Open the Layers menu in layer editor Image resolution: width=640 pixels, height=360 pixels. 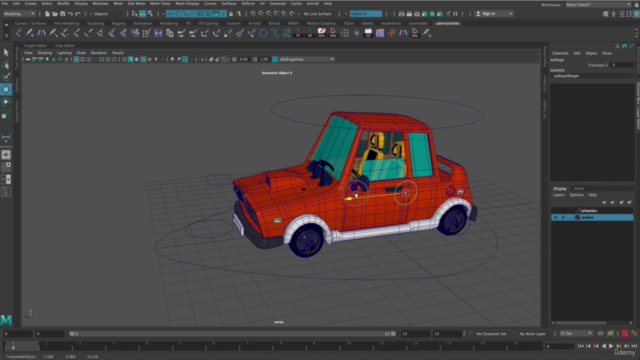pyautogui.click(x=558, y=195)
